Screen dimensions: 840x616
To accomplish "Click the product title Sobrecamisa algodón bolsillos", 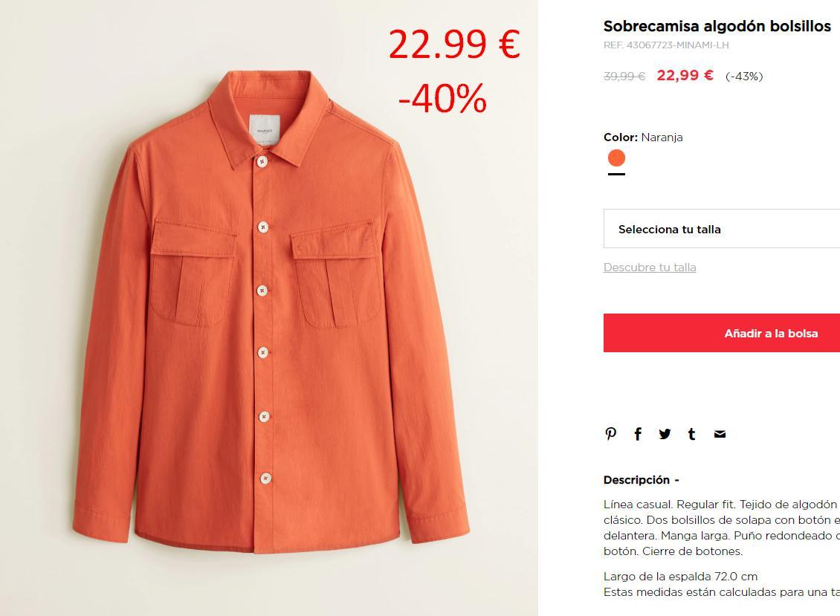I will coord(717,26).
